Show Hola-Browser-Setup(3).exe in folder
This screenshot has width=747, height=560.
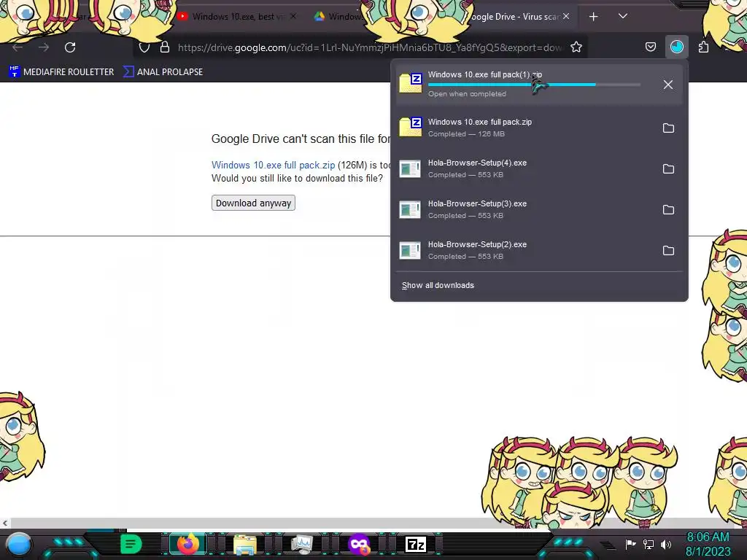click(668, 210)
